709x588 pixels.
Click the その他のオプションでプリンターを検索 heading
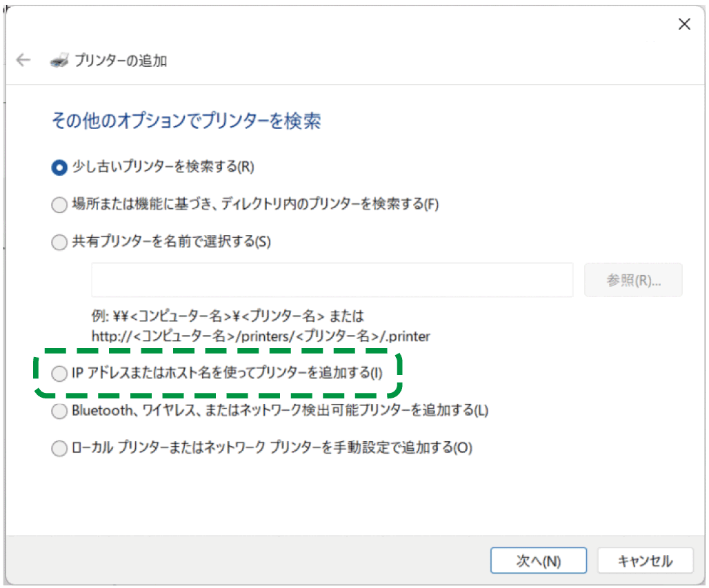186,121
